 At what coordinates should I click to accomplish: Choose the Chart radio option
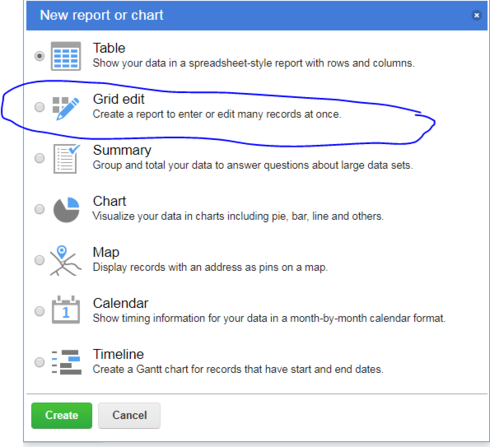(39, 209)
